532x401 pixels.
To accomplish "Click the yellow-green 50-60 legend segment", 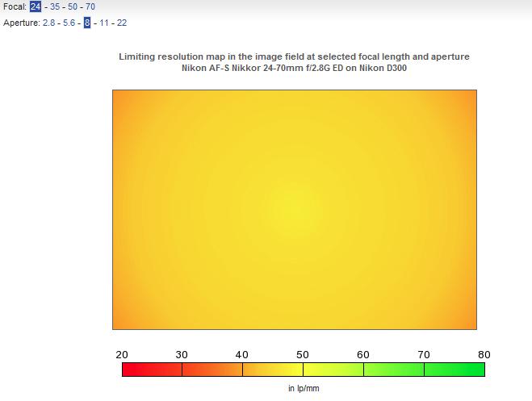I will [x=333, y=370].
